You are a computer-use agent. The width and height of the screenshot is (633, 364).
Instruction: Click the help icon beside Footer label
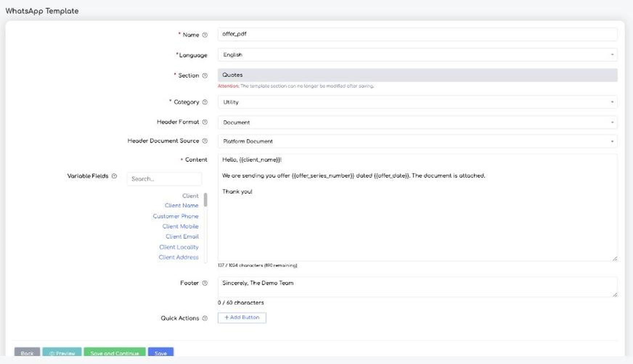pyautogui.click(x=205, y=283)
